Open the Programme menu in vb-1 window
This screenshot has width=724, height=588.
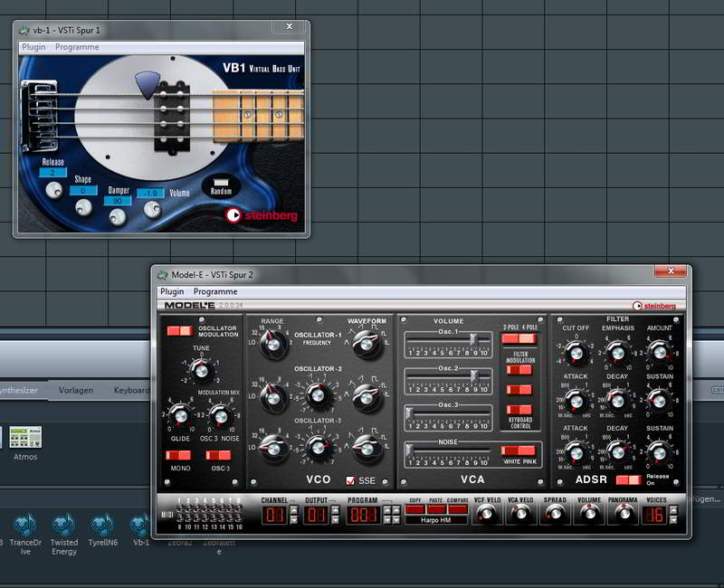[77, 47]
